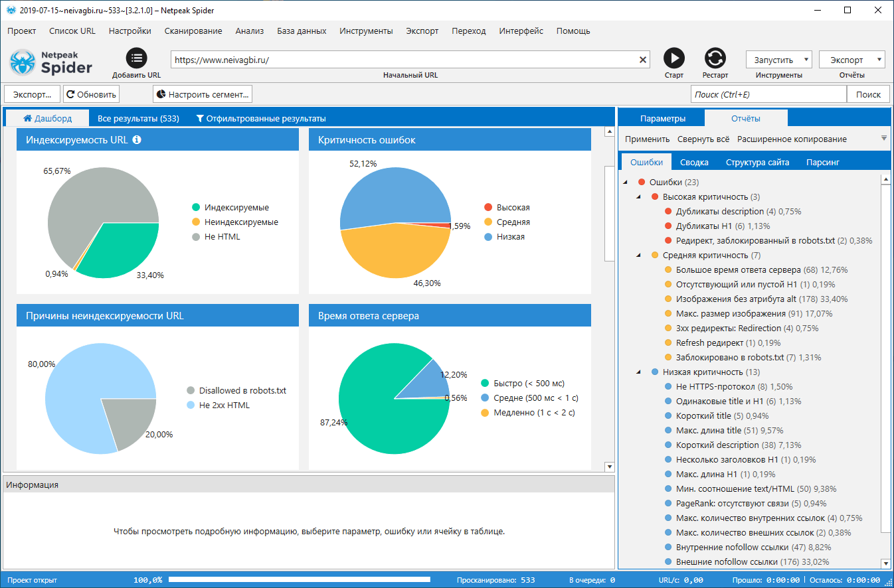The height and width of the screenshot is (588, 894).
Task: Open the Настройки menu
Action: click(x=130, y=31)
